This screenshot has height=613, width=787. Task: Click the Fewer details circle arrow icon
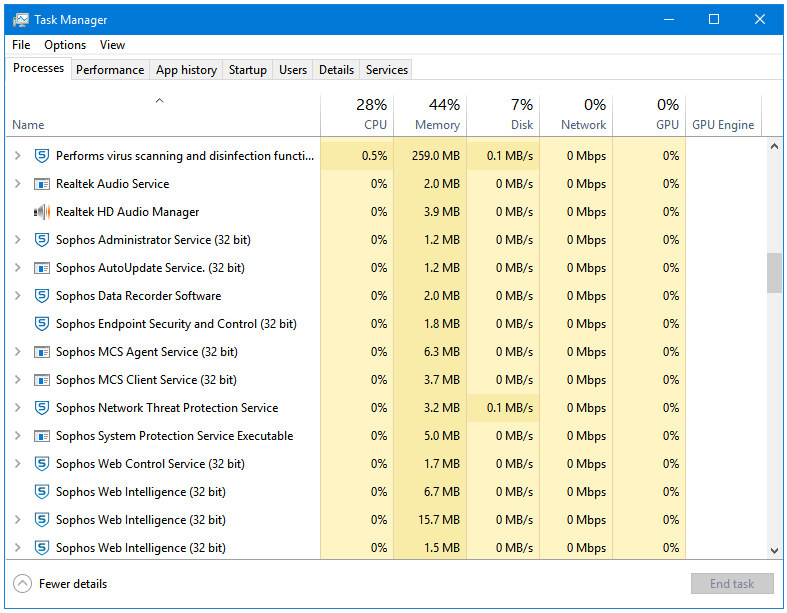tap(23, 584)
